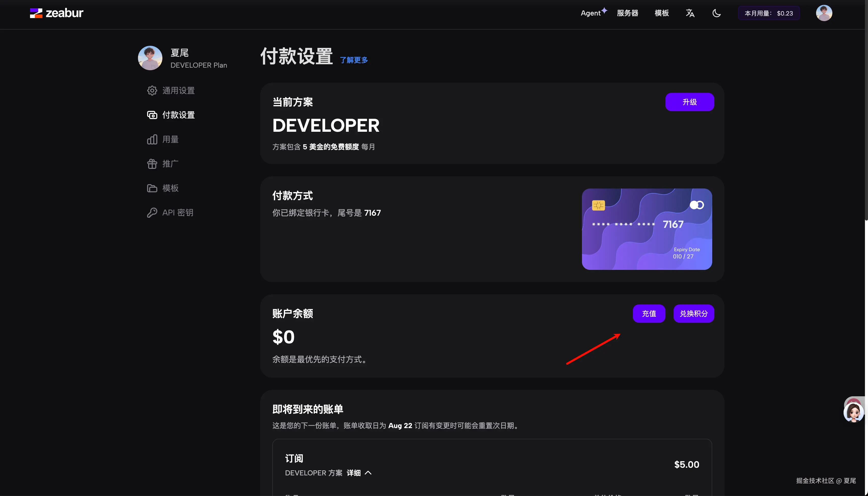This screenshot has width=868, height=496.
Task: Click the Zeabur logo
Action: point(57,13)
